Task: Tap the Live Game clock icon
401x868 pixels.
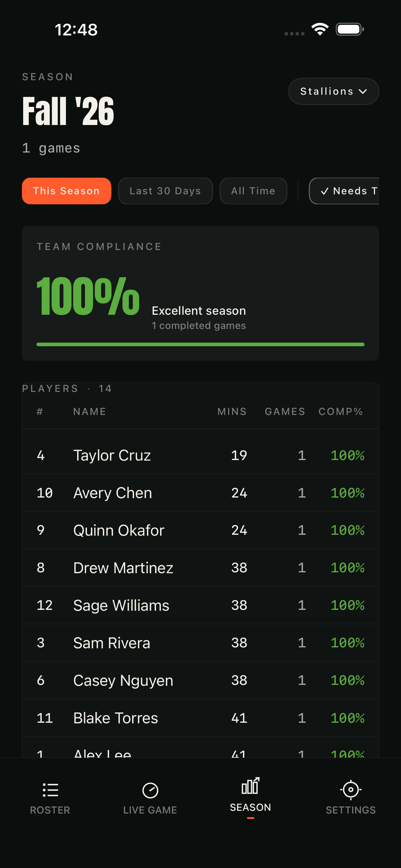Action: 150,790
